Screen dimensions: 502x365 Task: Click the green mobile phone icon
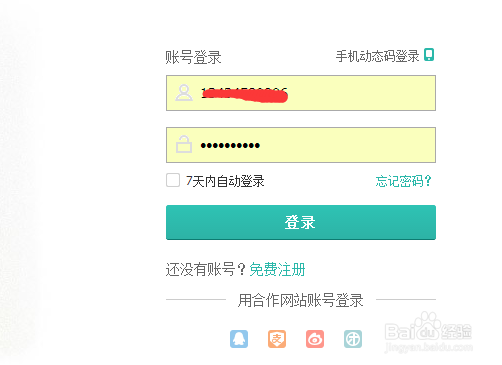[429, 55]
